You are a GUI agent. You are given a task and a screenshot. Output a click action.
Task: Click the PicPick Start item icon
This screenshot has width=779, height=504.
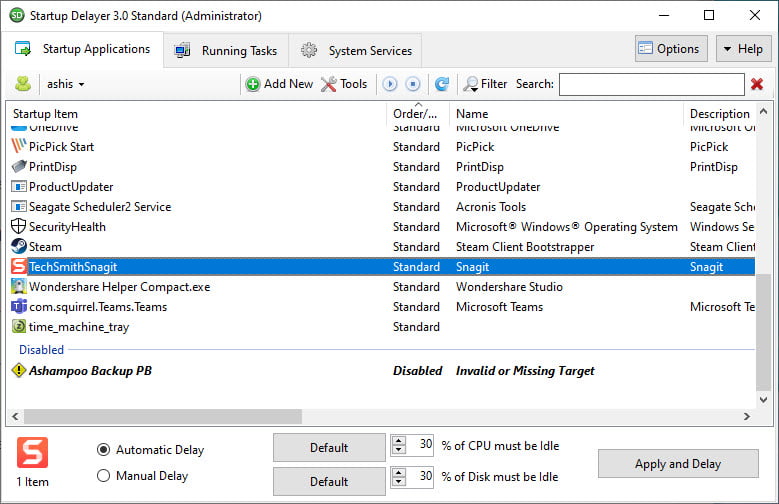click(18, 146)
